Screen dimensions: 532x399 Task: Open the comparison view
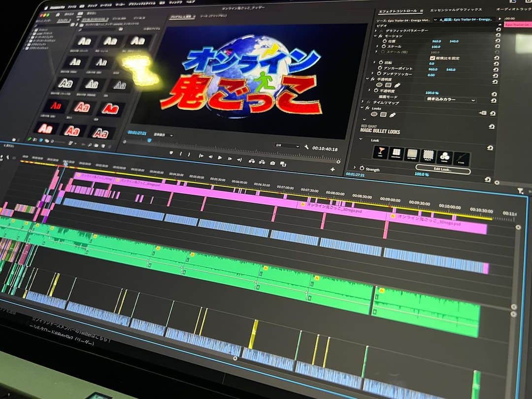pyautogui.click(x=283, y=164)
